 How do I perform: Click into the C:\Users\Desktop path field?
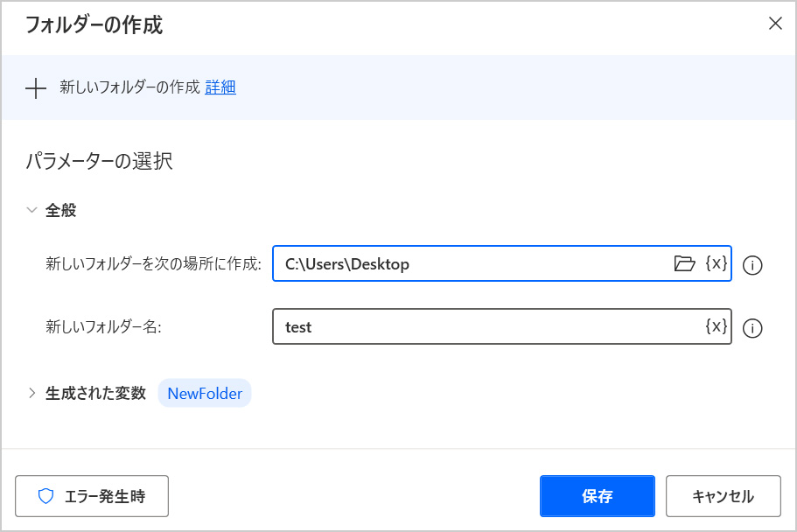point(472,264)
